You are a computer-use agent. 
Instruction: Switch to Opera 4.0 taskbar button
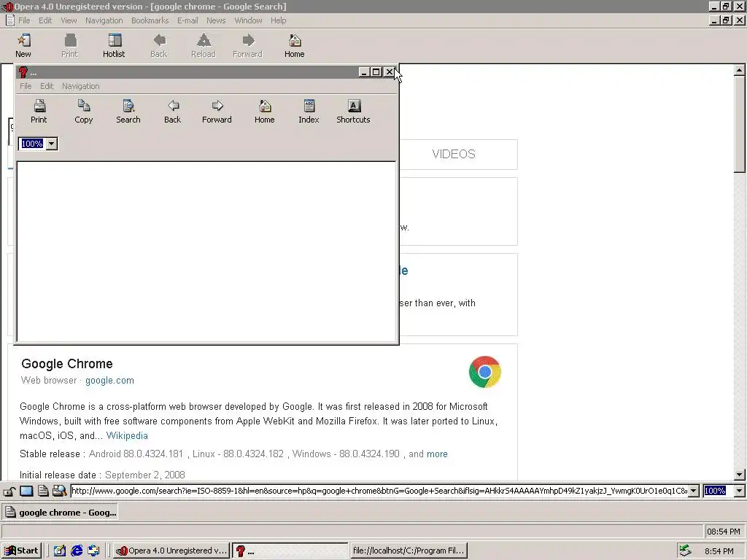[x=171, y=551]
